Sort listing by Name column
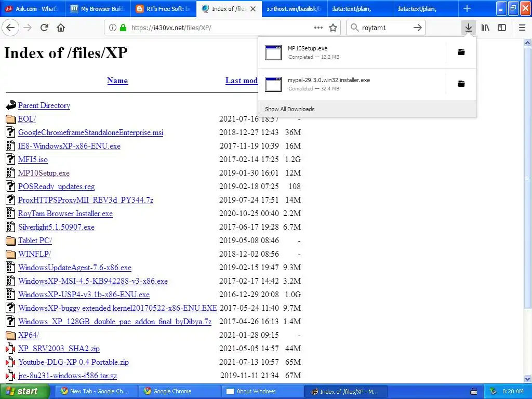Viewport: 532px width, 399px height. [117, 81]
